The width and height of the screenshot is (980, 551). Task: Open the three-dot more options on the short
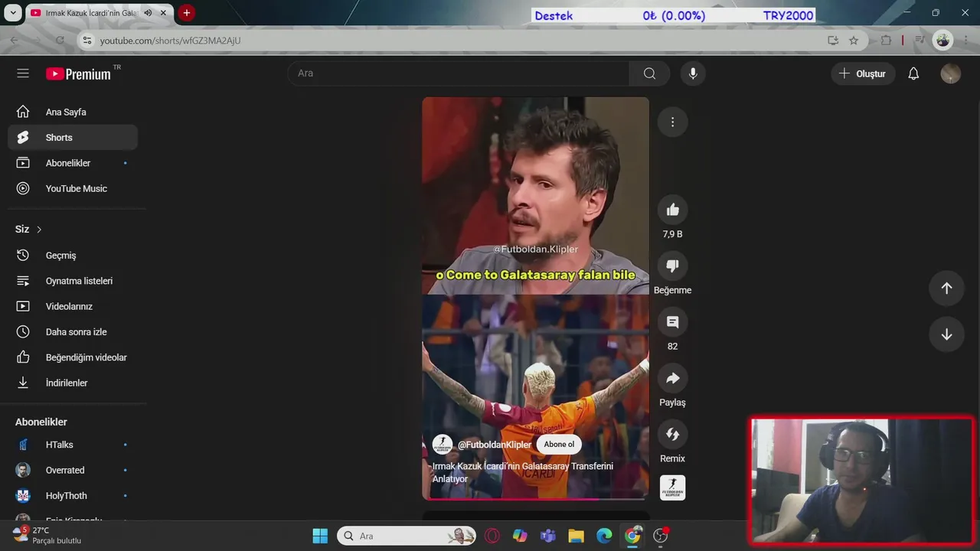tap(673, 122)
